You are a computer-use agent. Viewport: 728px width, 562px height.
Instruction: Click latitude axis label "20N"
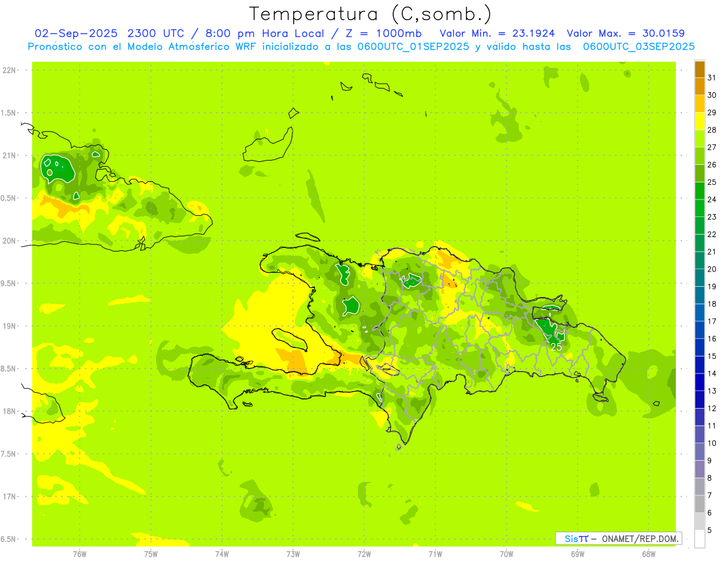click(x=10, y=241)
